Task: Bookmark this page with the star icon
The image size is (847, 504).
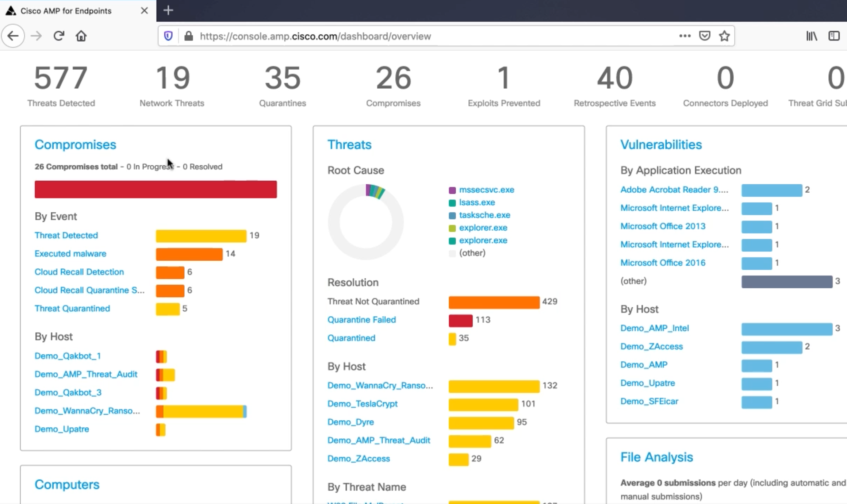Action: click(724, 36)
